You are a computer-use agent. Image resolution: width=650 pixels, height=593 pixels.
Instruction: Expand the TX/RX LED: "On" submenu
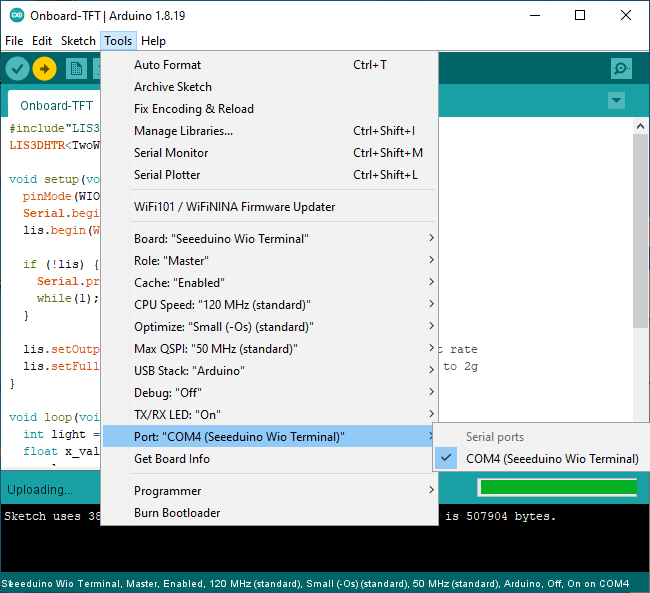tap(270, 414)
